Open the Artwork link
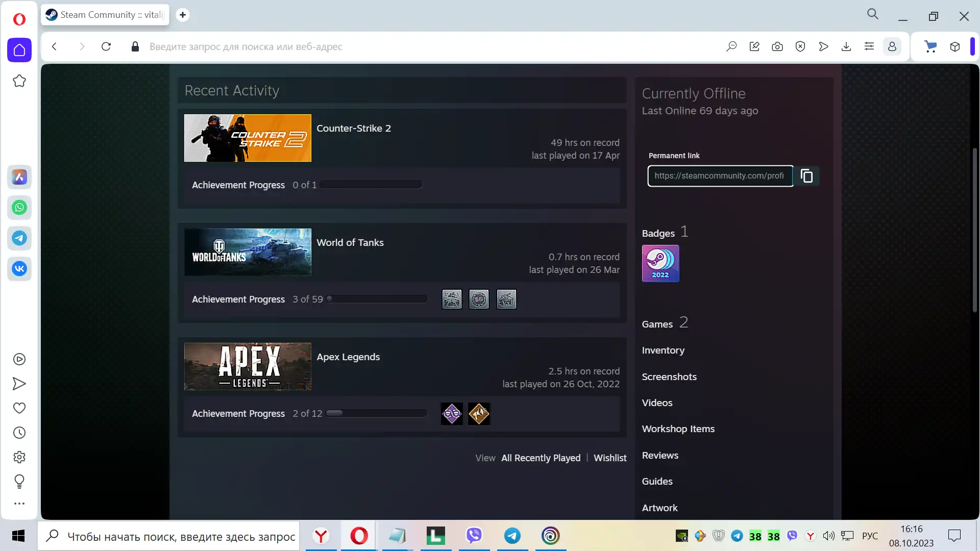980x551 pixels. pyautogui.click(x=660, y=508)
